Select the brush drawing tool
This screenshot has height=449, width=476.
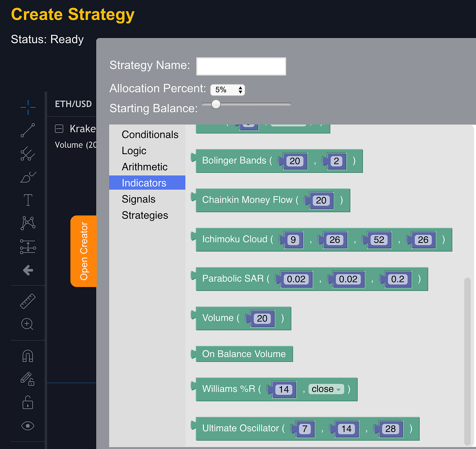(x=28, y=177)
